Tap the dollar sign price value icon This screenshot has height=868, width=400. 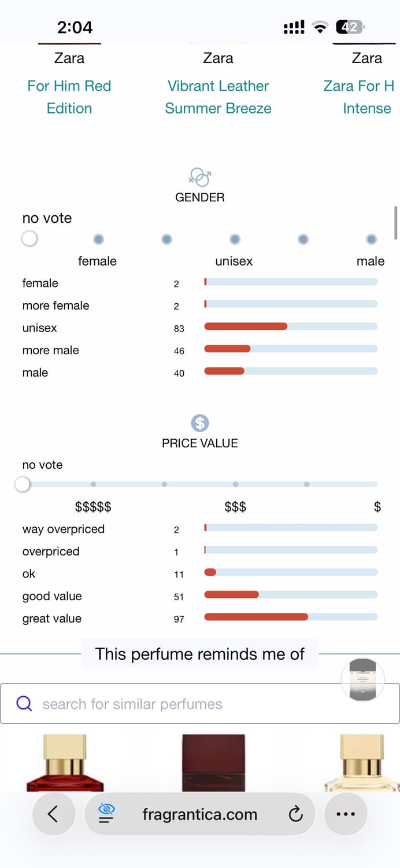coord(200,423)
